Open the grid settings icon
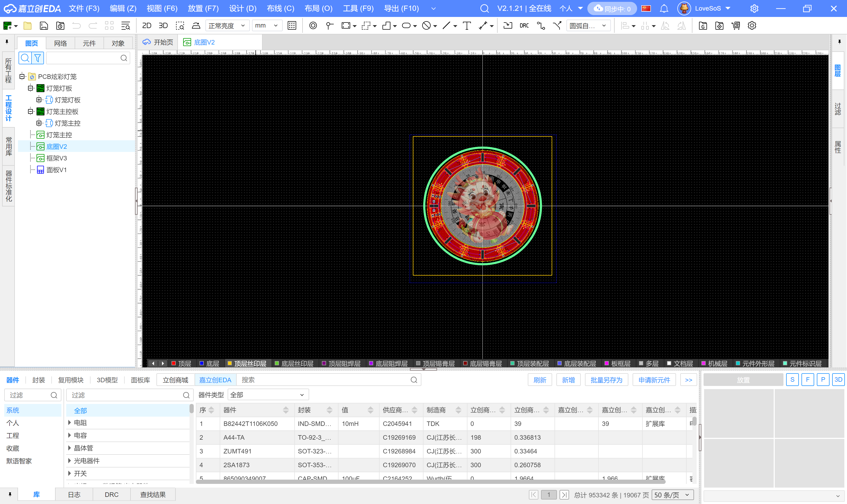This screenshot has height=504, width=847. pos(292,25)
